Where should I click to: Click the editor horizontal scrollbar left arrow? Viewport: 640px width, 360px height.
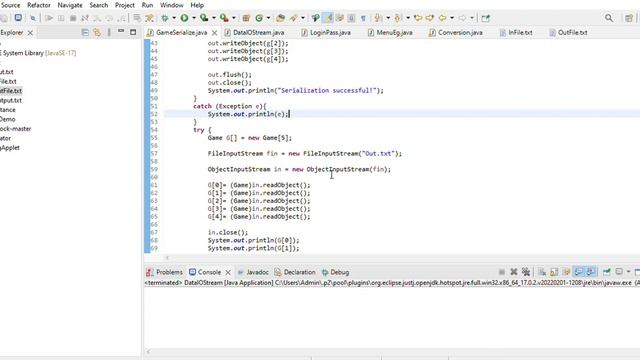167,258
